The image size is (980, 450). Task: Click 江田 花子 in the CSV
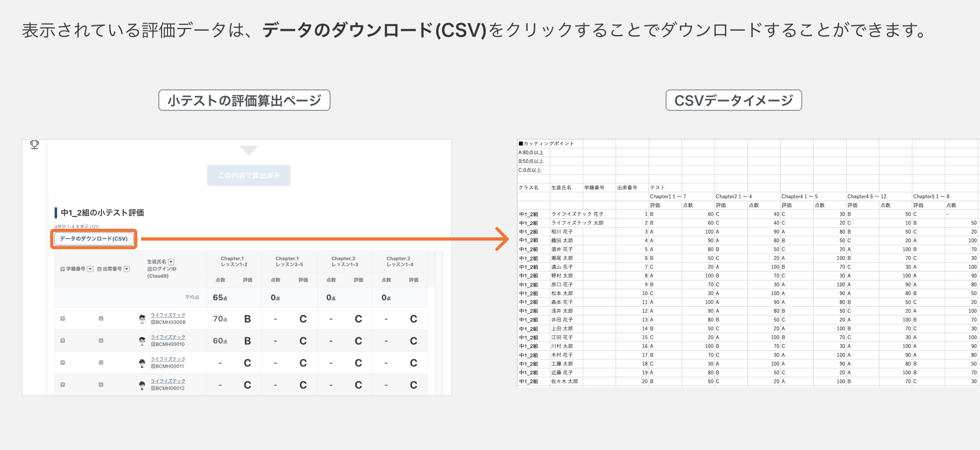[562, 337]
